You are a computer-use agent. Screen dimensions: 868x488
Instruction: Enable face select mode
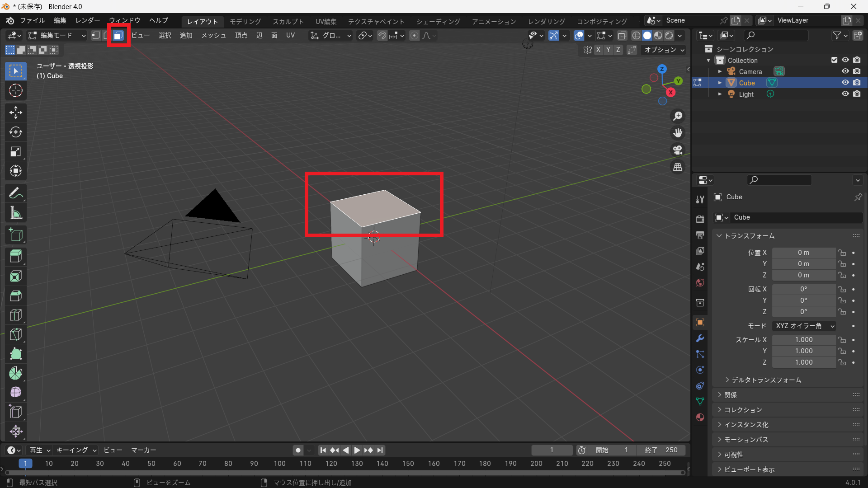118,35
